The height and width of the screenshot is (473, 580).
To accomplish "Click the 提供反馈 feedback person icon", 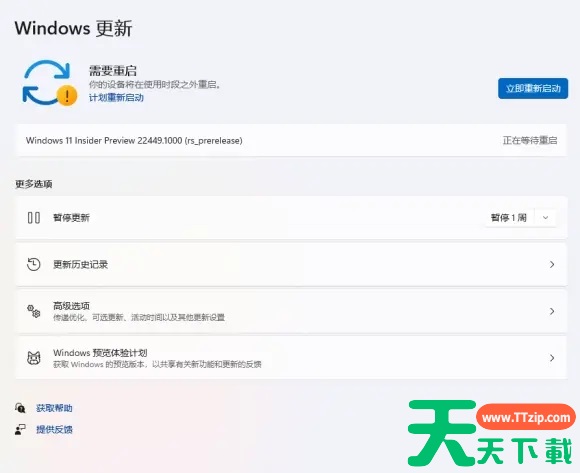I will point(20,429).
